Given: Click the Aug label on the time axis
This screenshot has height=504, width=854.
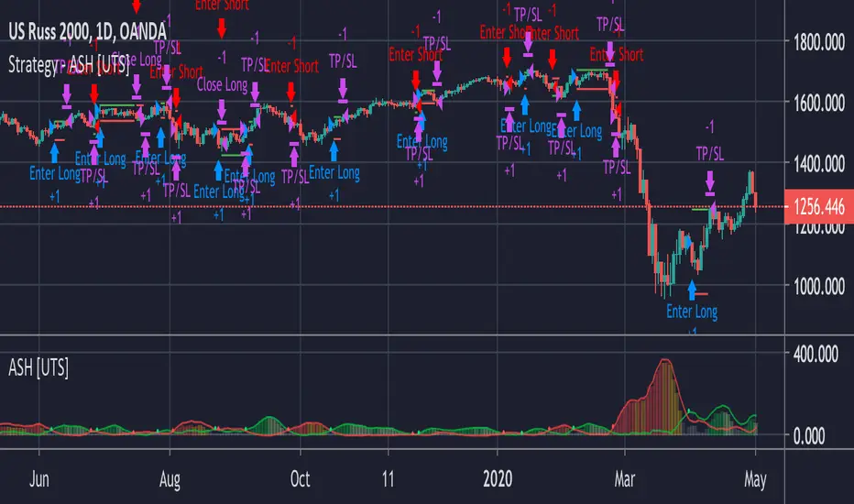Looking at the screenshot, I should (170, 479).
